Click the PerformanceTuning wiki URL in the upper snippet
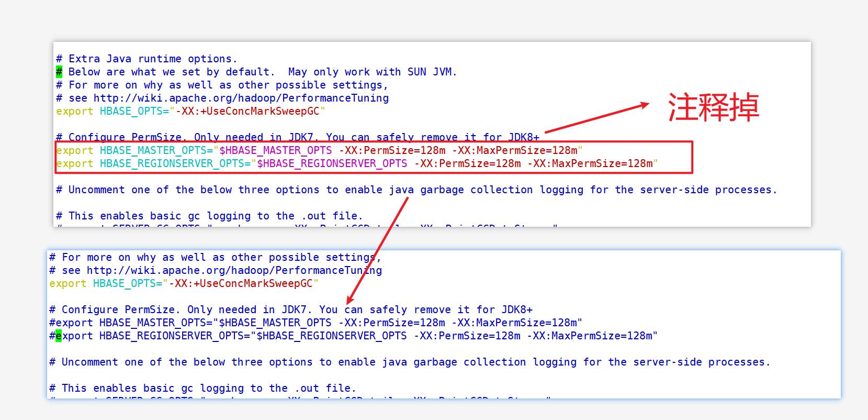 (241, 98)
